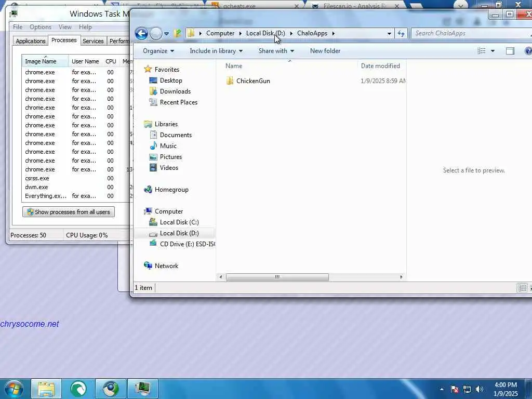This screenshot has height=399, width=532.
Task: Open the Share with dropdown
Action: click(x=276, y=51)
